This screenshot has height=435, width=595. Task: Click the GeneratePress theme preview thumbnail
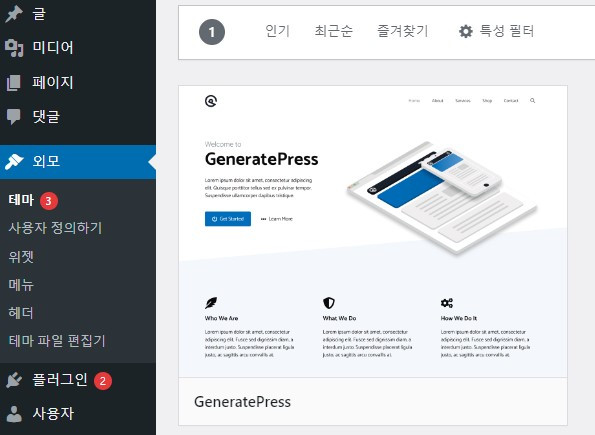point(373,232)
